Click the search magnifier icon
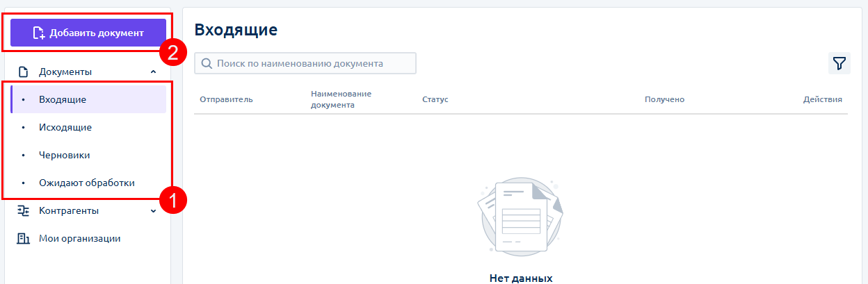Viewport: 868px width, 284px height. pos(207,63)
